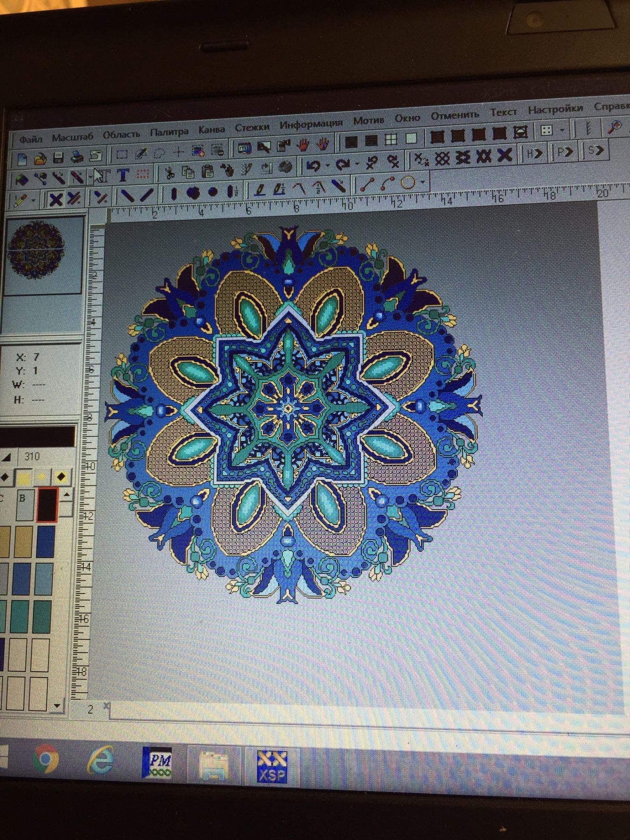The height and width of the screenshot is (840, 630).
Task: Toggle the H> highlight button
Action: pos(534,153)
